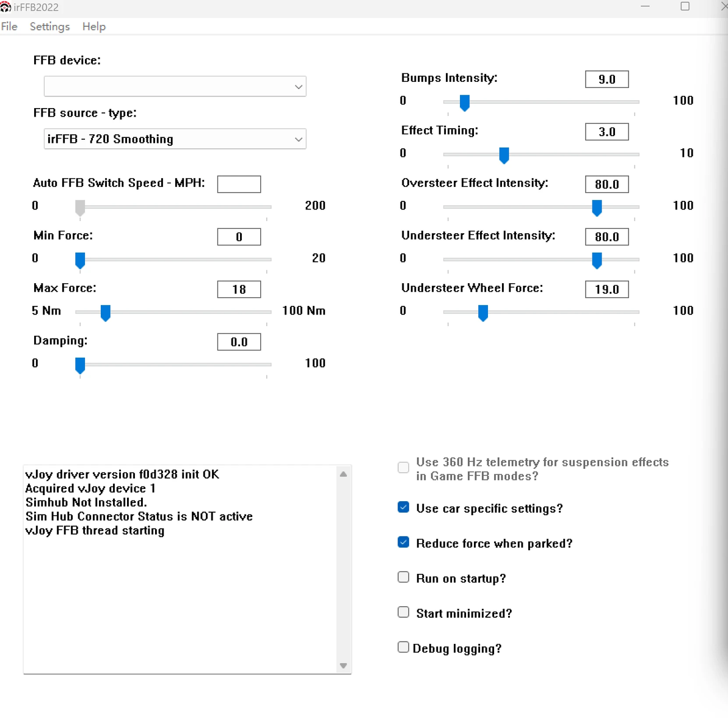
Task: Minimize the irFFB2022 window
Action: click(645, 7)
